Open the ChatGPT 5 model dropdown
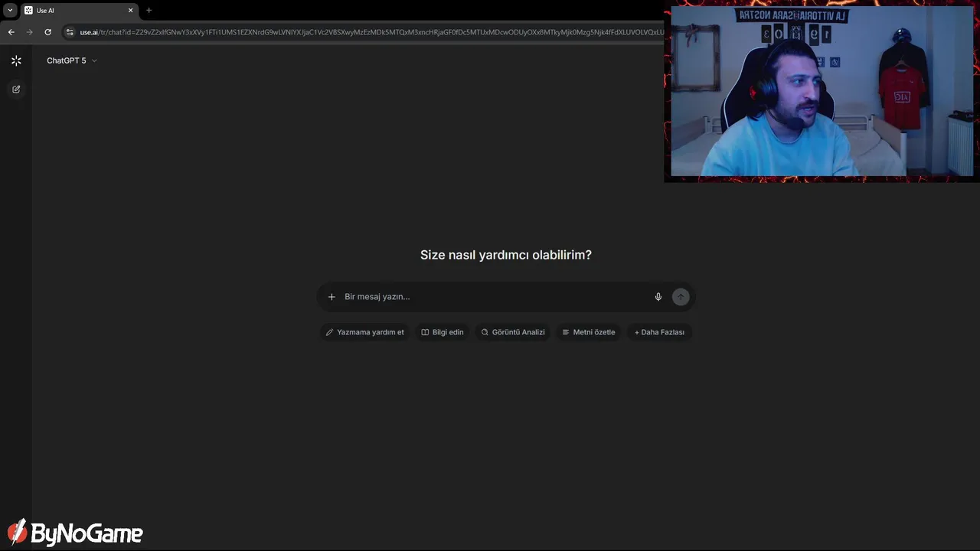This screenshot has width=980, height=551. click(x=72, y=60)
